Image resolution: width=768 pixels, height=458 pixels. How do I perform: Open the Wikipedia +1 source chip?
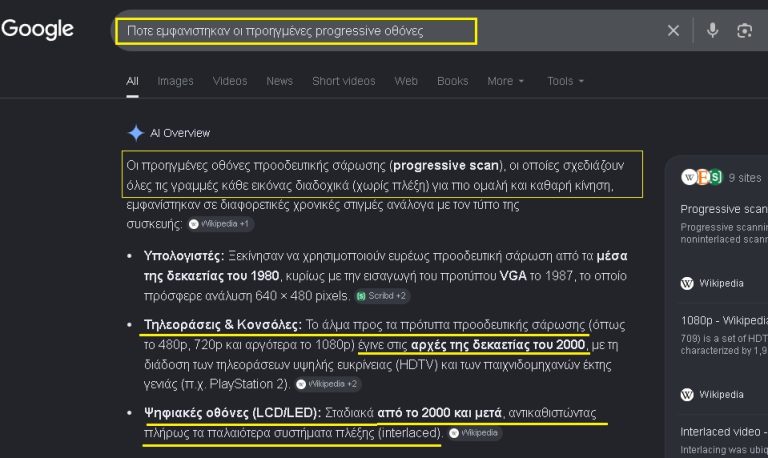point(220,224)
